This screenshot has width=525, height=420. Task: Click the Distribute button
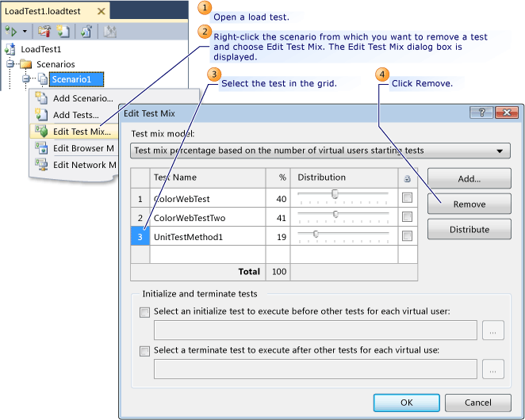click(x=469, y=229)
